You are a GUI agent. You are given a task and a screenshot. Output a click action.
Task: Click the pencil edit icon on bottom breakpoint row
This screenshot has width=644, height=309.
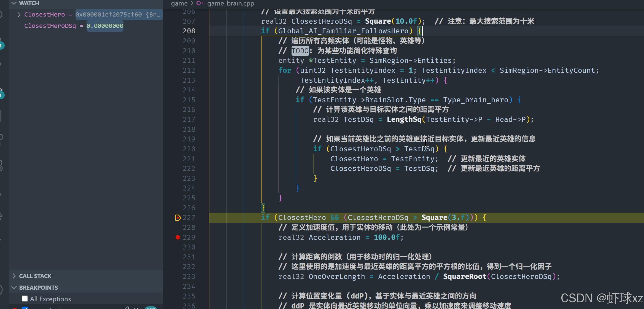[x=126, y=308]
